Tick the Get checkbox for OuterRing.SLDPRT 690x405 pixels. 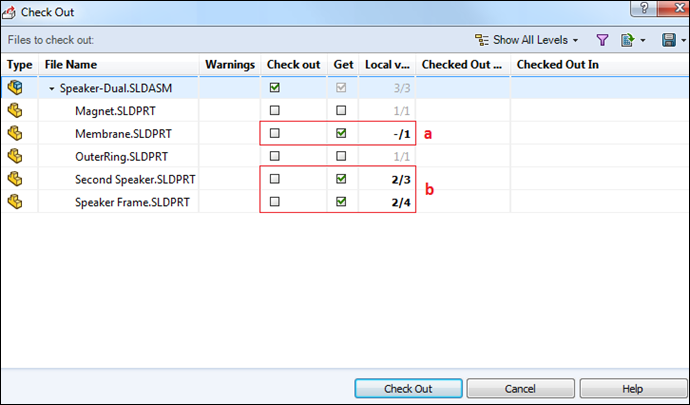pos(342,156)
